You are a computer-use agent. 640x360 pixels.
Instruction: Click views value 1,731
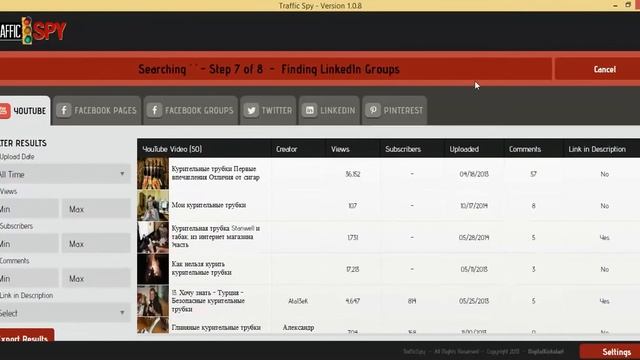(353, 238)
